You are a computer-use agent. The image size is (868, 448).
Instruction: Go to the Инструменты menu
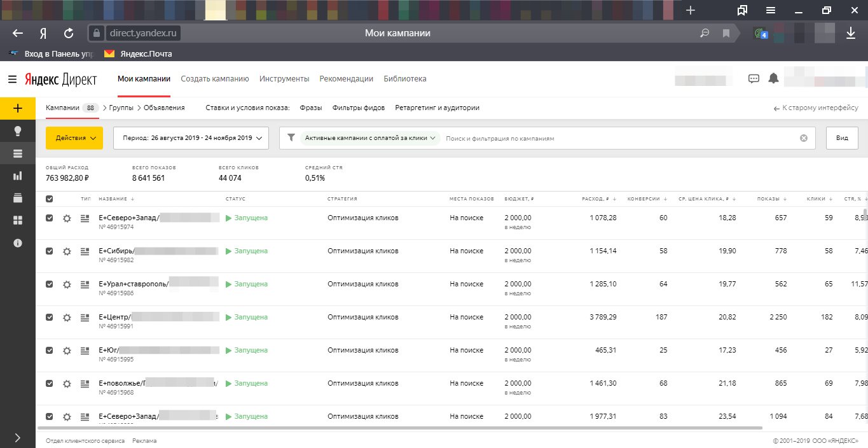tap(284, 79)
